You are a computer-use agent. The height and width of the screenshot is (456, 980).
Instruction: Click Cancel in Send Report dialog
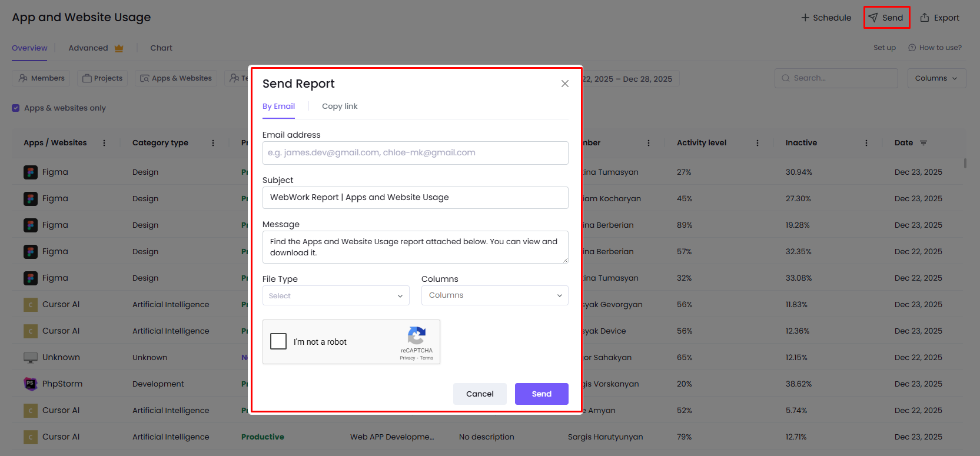479,394
